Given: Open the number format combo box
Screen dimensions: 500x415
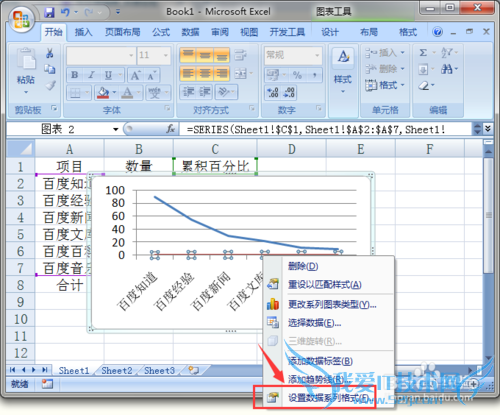Looking at the screenshot, I should [x=293, y=55].
